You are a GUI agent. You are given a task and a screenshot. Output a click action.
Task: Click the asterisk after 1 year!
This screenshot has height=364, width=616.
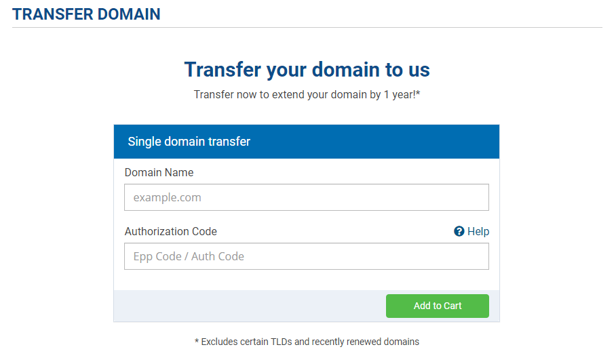[x=418, y=93]
